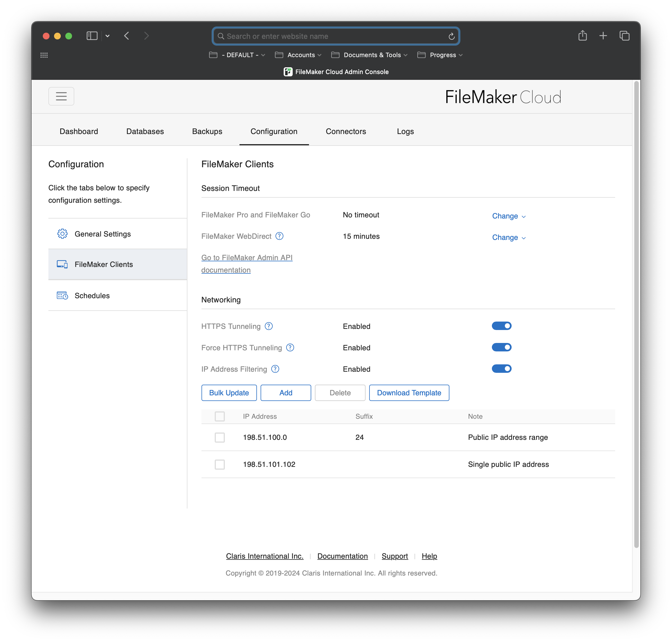Go forward with the browser arrow
Viewport: 672px width, 642px height.
click(x=146, y=36)
